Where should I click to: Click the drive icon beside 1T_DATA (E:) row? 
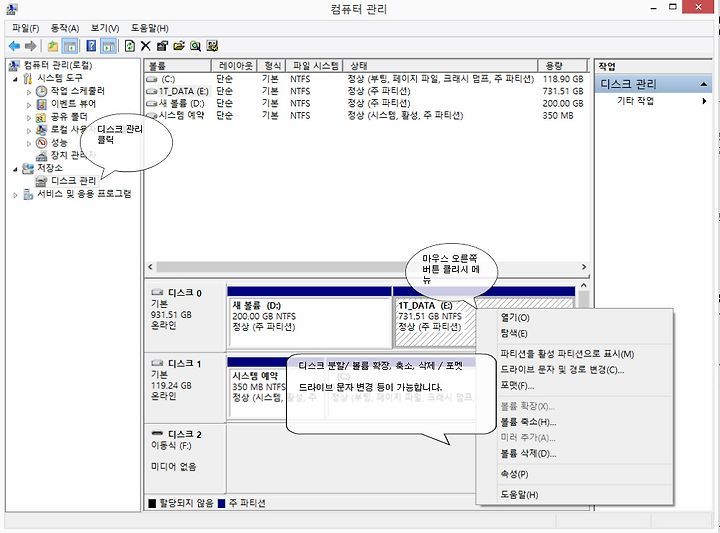[152, 91]
